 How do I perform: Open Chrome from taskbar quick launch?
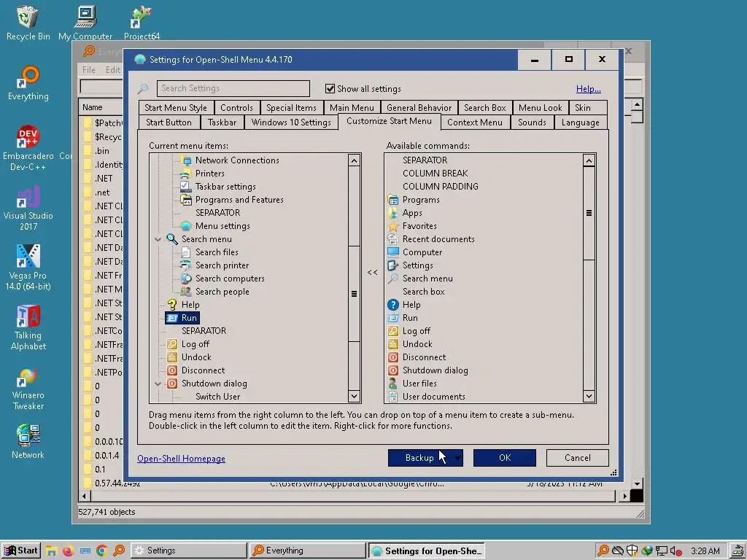[101, 551]
